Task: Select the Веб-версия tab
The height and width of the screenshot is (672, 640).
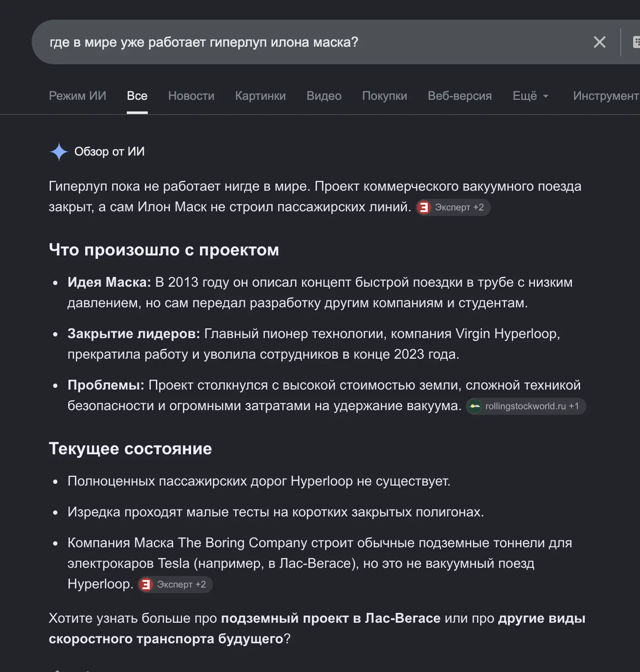Action: [460, 96]
